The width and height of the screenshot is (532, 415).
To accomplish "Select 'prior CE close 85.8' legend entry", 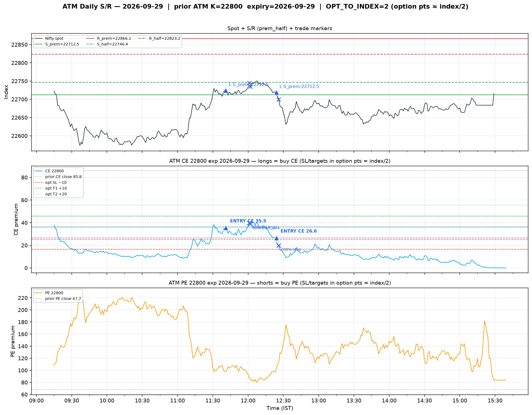I will [58, 177].
